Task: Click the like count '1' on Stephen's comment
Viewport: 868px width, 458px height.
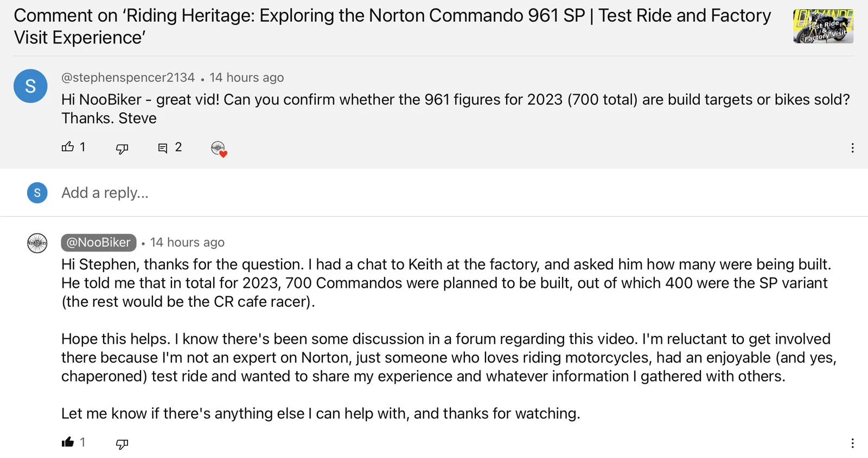Action: (x=82, y=147)
